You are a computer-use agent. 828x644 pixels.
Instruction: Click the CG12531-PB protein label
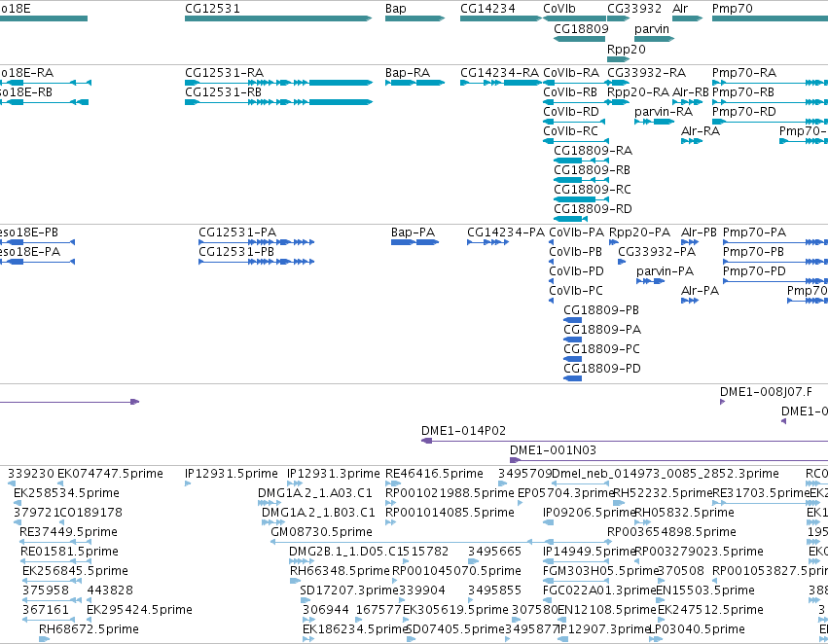click(236, 252)
